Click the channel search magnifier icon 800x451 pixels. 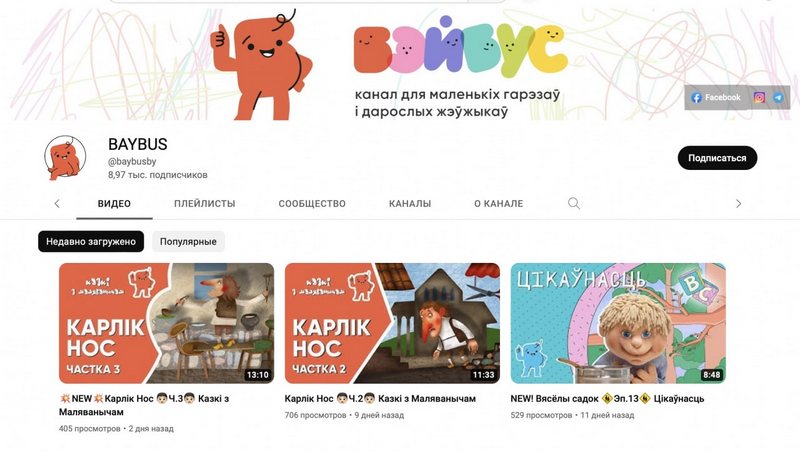coord(574,204)
